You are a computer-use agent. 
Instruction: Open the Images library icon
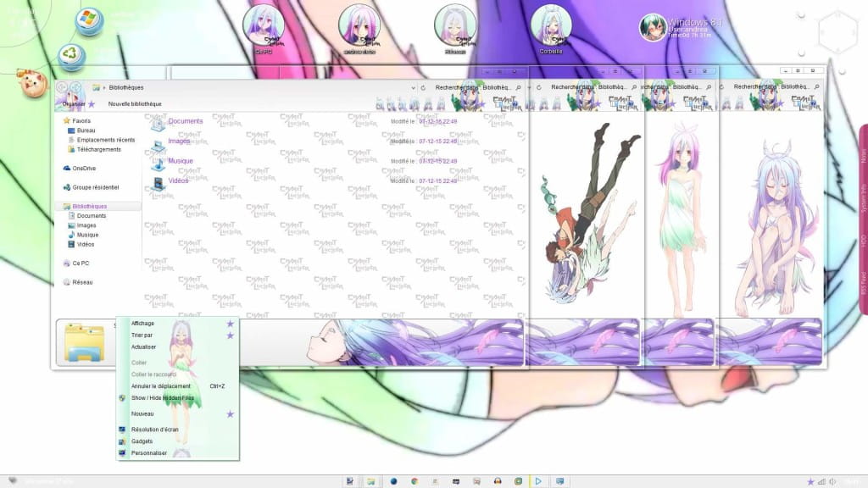coord(158,144)
